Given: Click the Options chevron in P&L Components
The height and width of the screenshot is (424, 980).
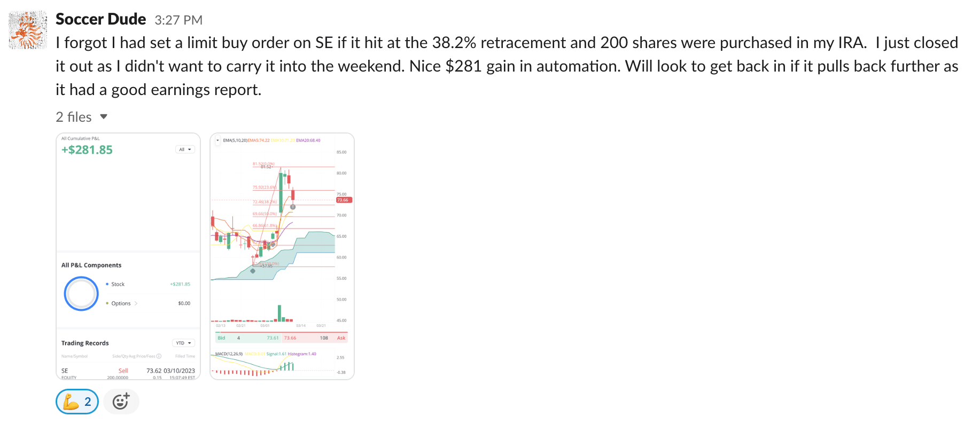Looking at the screenshot, I should click(x=136, y=303).
